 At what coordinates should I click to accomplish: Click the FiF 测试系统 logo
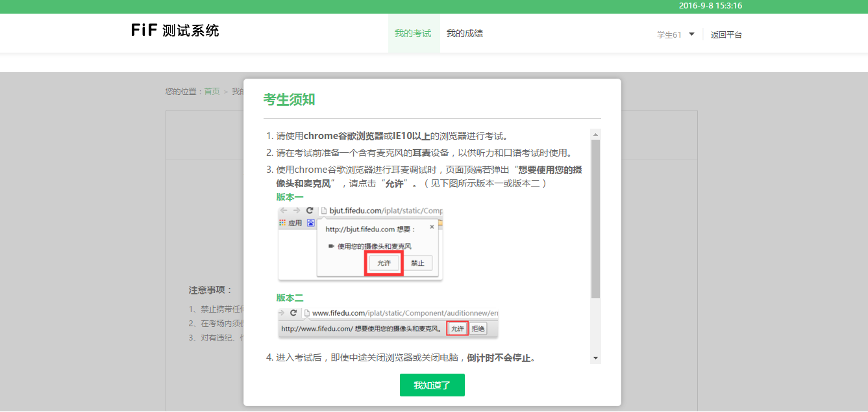coord(175,31)
